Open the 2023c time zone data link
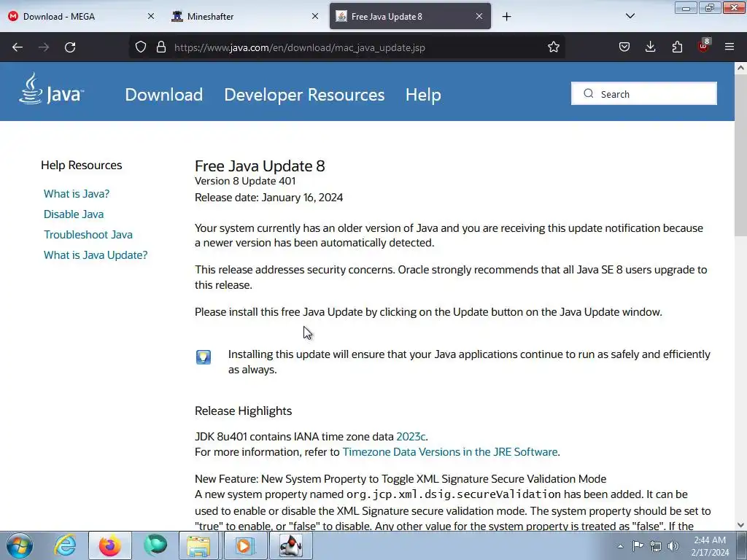 [411, 437]
